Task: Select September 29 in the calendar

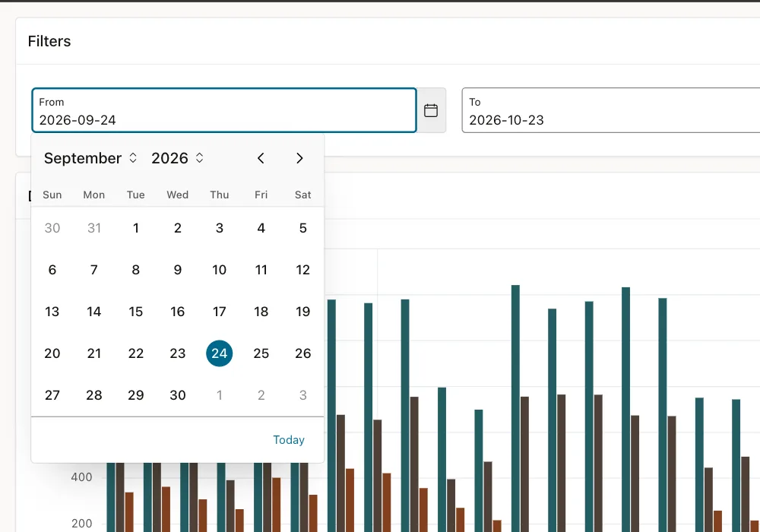Action: [x=136, y=395]
